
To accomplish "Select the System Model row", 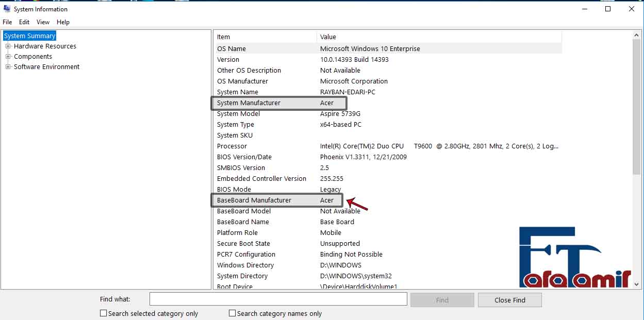I will click(388, 113).
